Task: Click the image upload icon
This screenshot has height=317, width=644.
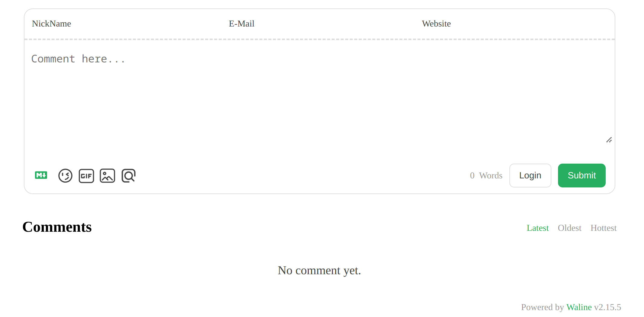Action: tap(107, 176)
